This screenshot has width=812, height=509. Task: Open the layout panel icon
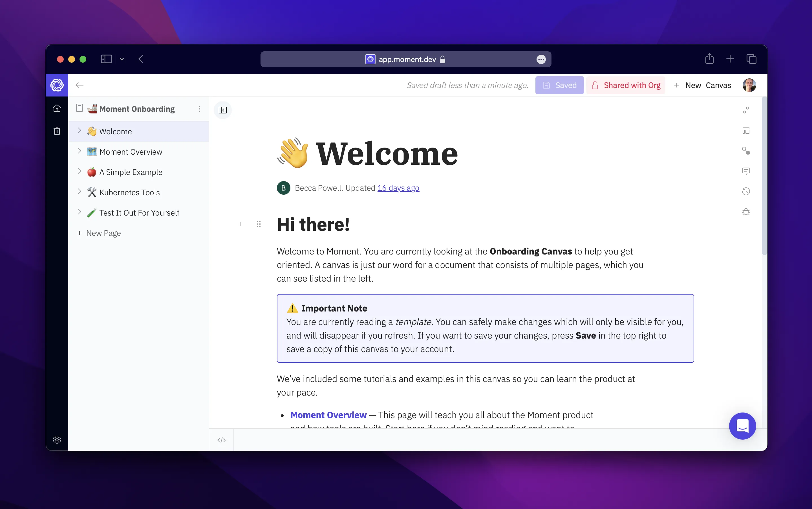pyautogui.click(x=746, y=131)
